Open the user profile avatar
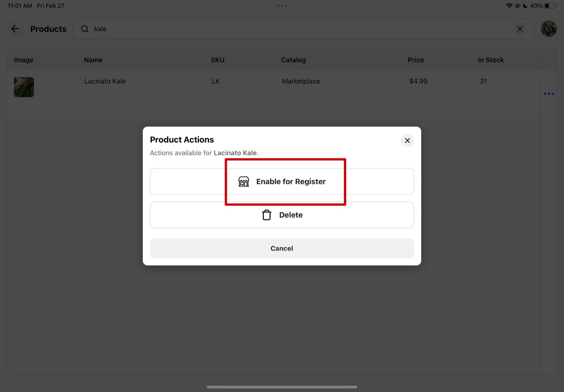The image size is (564, 392). tap(548, 29)
